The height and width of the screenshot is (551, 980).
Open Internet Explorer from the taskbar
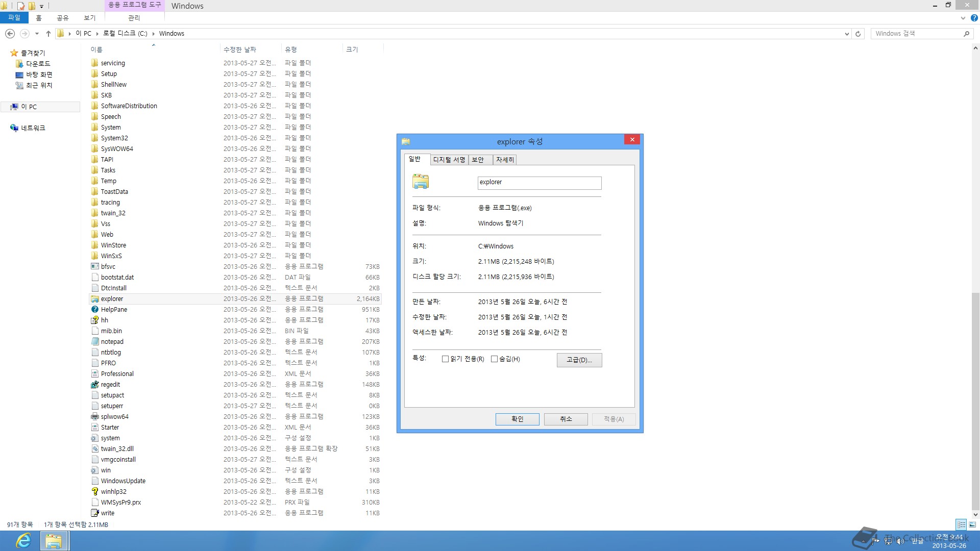[23, 540]
